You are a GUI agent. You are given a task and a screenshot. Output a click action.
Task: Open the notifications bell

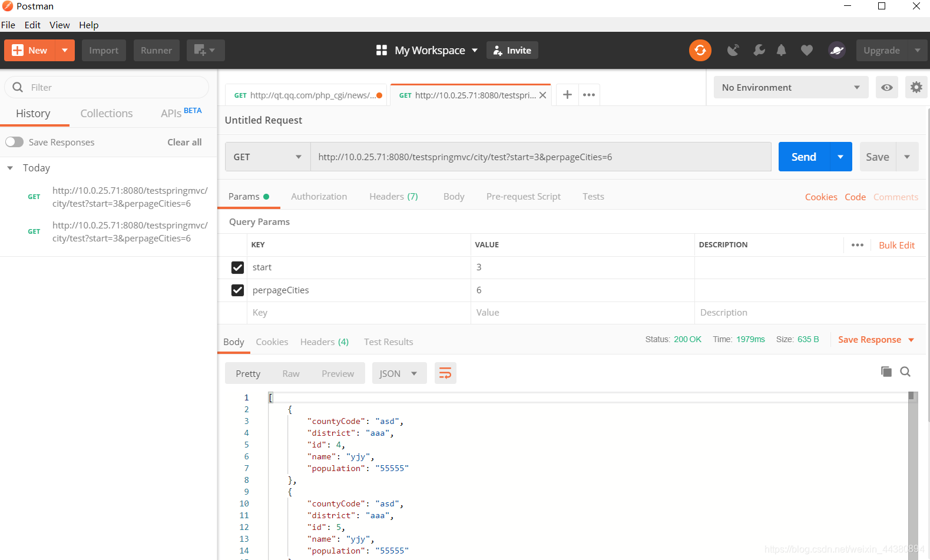781,50
